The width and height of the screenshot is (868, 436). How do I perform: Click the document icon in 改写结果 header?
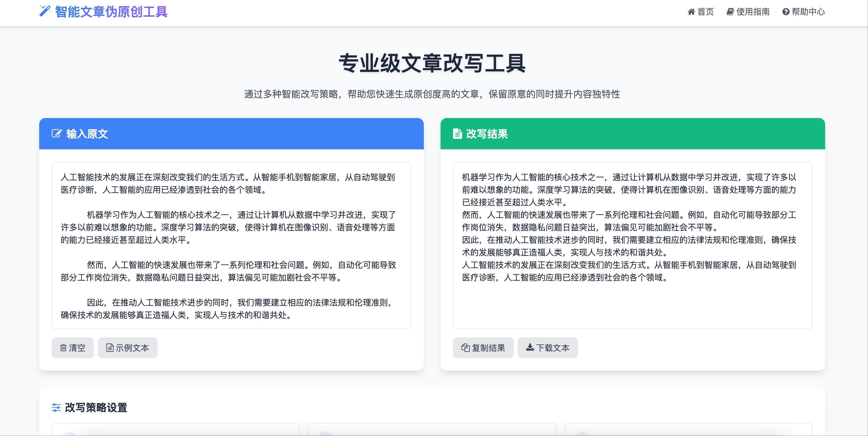(x=457, y=134)
